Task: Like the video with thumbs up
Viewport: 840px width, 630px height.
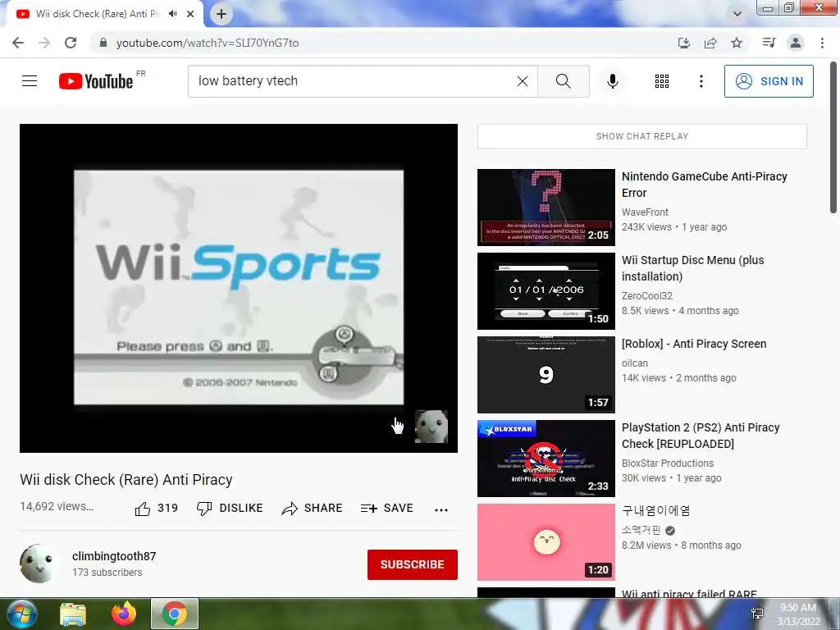Action: (x=156, y=509)
